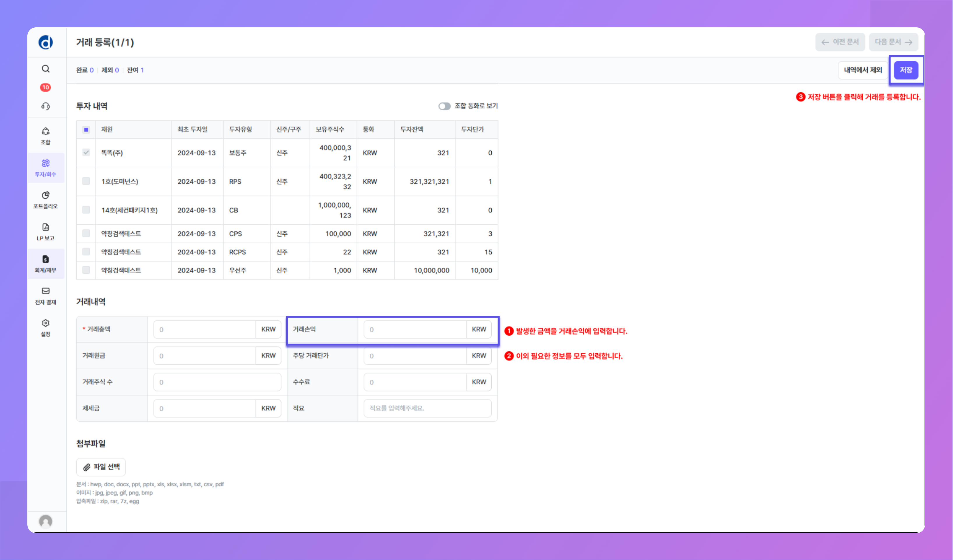Toggle the header select-all checkbox
The image size is (953, 560).
(86, 130)
